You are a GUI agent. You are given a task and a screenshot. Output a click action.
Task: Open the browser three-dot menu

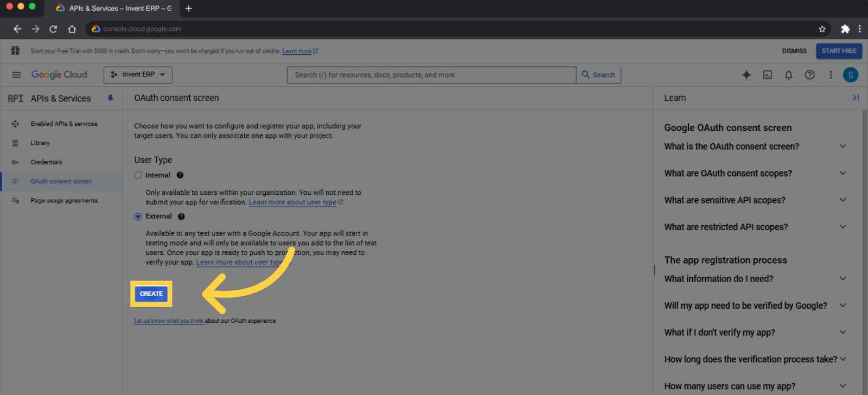pyautogui.click(x=859, y=29)
